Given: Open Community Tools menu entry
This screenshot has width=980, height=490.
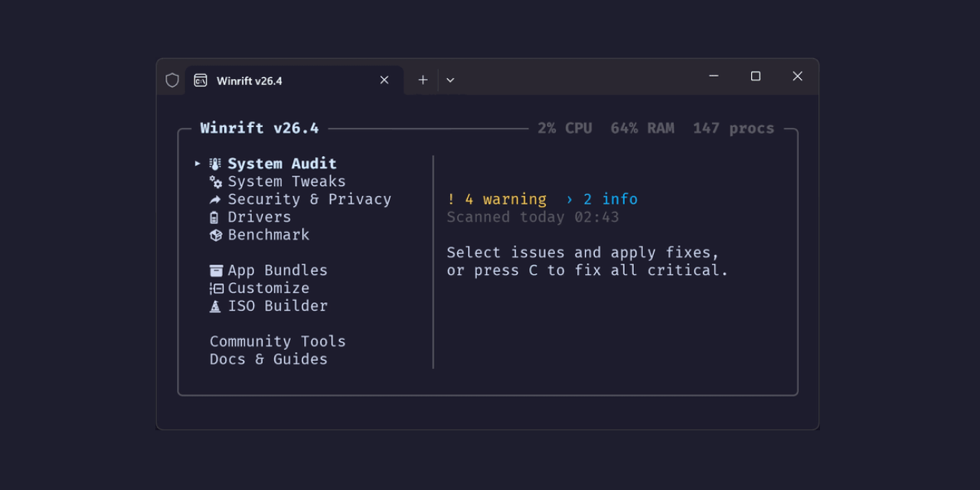Looking at the screenshot, I should point(277,341).
